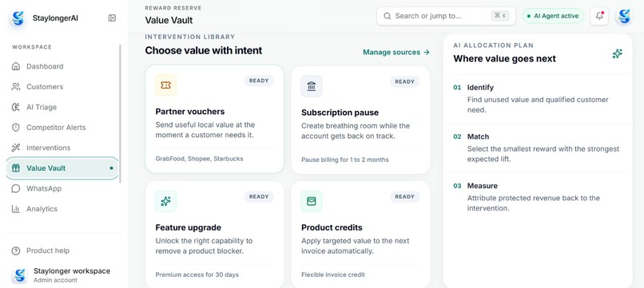Select the Partner vouchers card title
This screenshot has height=288, width=644.
pyautogui.click(x=190, y=112)
